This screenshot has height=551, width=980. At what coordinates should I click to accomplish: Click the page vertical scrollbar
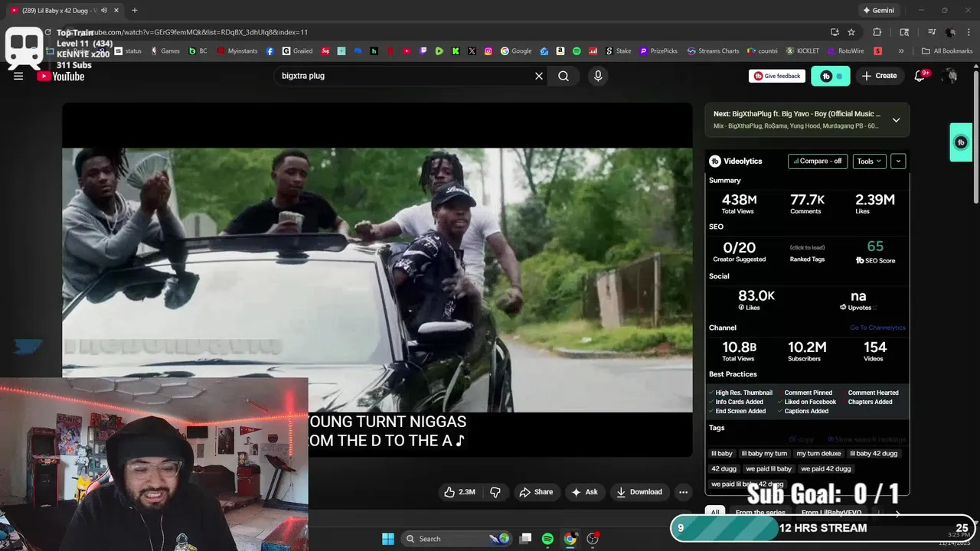tap(975, 138)
